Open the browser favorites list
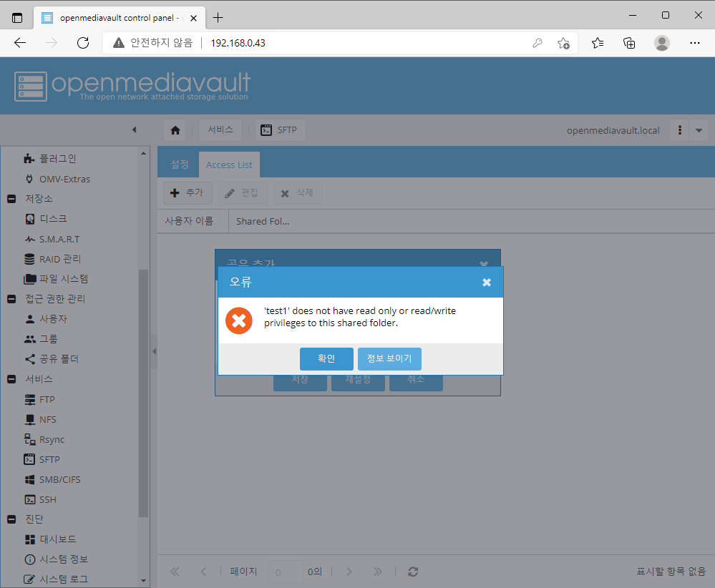Viewport: 715px width, 588px height. click(x=598, y=43)
